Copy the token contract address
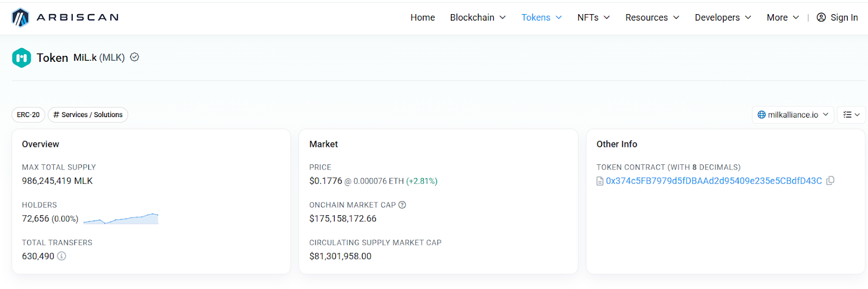This screenshot has width=868, height=289. [830, 181]
